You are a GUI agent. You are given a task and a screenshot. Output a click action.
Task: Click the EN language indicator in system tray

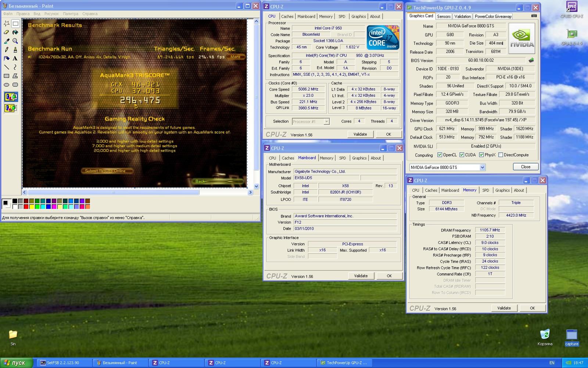[552, 363]
